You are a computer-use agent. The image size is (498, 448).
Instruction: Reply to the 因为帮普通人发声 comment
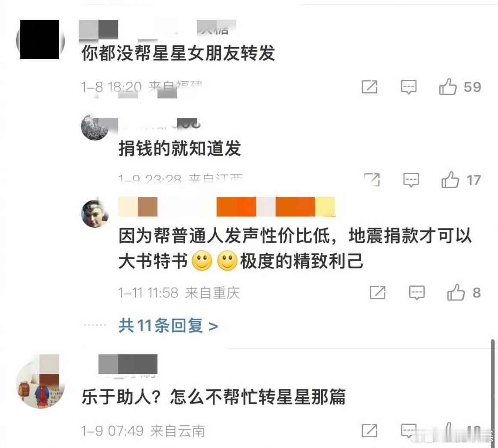pyautogui.click(x=417, y=292)
